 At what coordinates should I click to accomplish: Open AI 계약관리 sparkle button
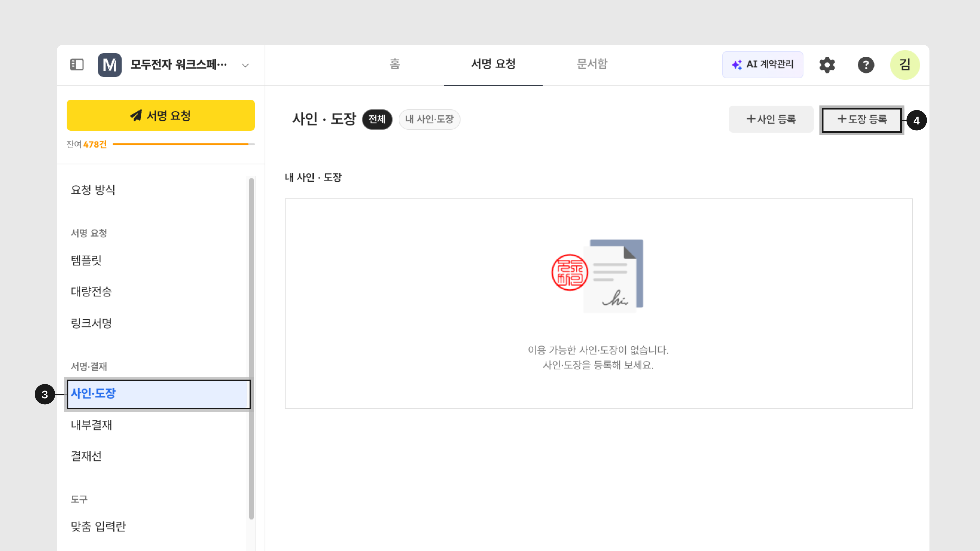pos(762,65)
